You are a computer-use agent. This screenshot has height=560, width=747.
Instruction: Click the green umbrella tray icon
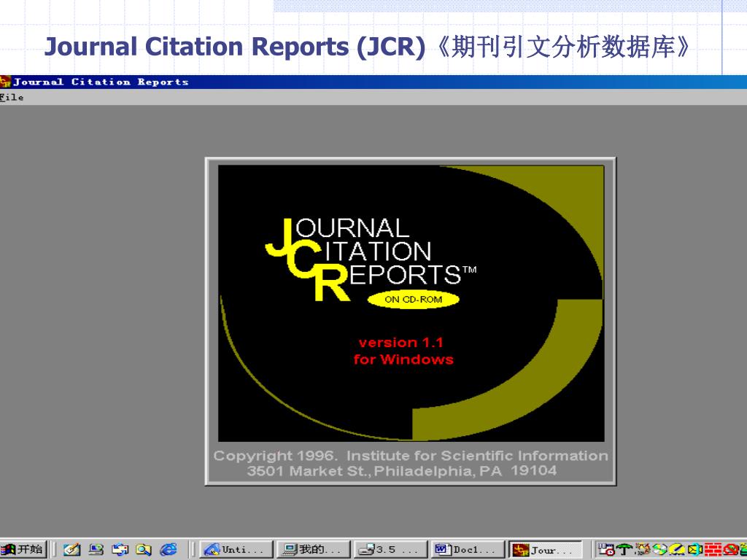(624, 550)
